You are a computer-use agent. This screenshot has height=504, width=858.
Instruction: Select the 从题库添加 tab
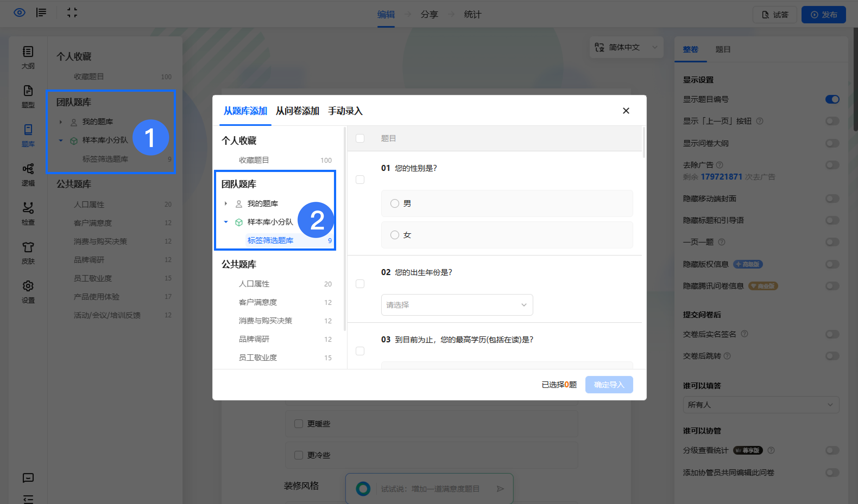coord(245,111)
